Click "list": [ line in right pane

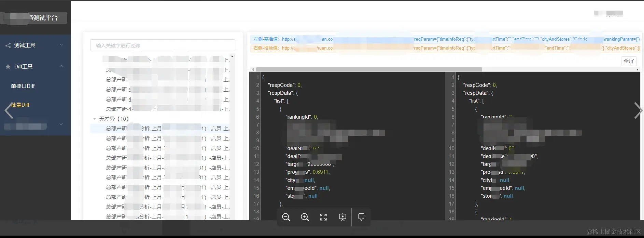(x=477, y=101)
